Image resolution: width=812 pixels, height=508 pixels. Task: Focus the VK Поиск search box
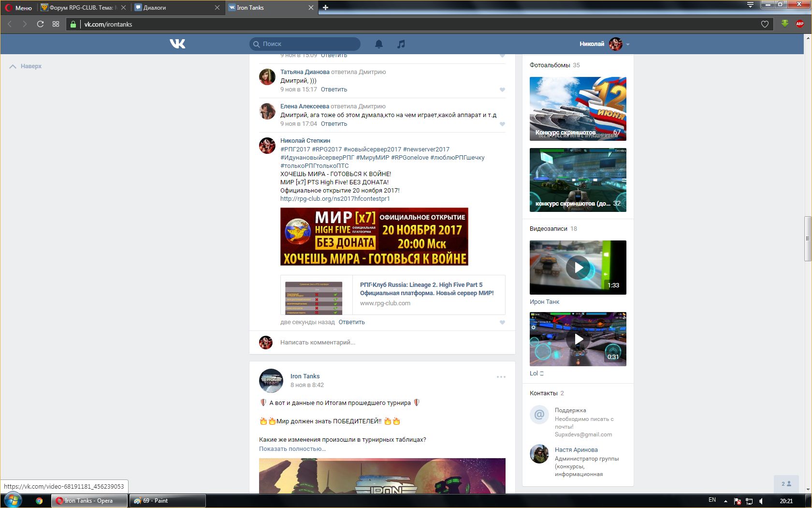point(305,44)
